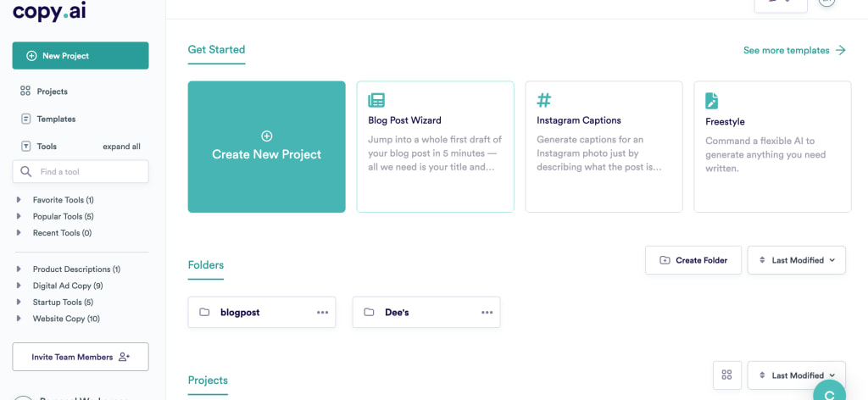Select the Folders section heading

(206, 265)
